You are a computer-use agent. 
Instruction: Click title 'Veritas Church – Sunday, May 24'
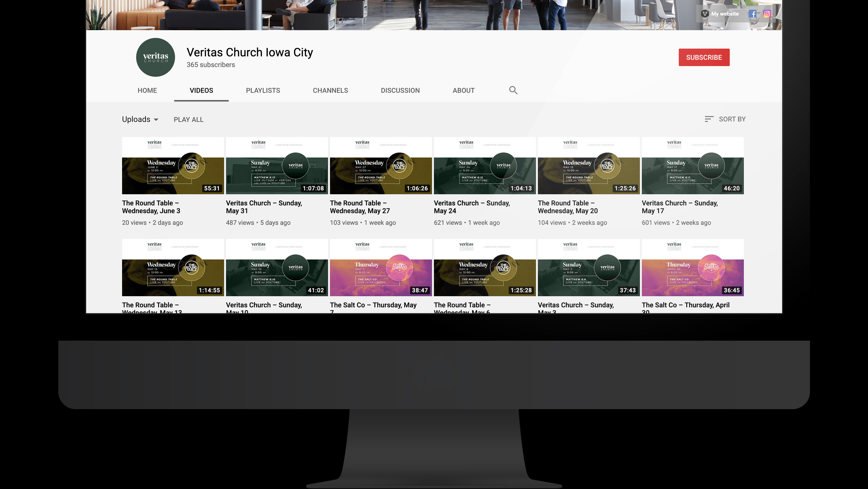point(472,207)
